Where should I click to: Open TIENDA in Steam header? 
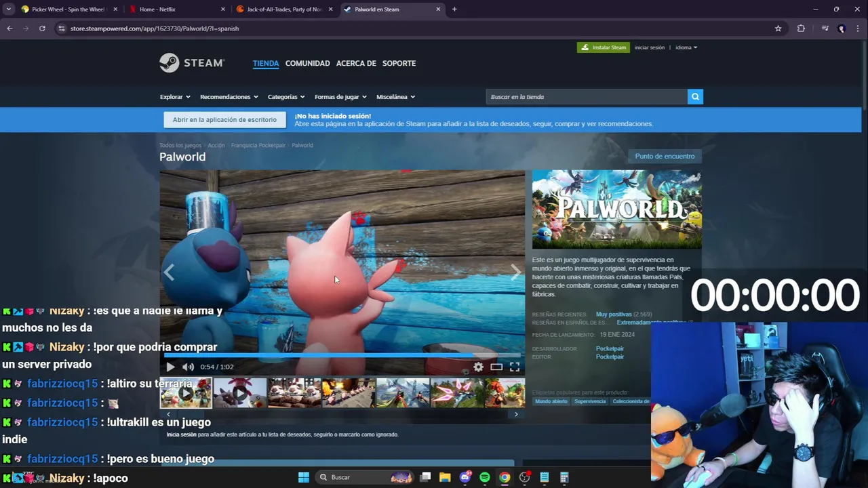[266, 63]
